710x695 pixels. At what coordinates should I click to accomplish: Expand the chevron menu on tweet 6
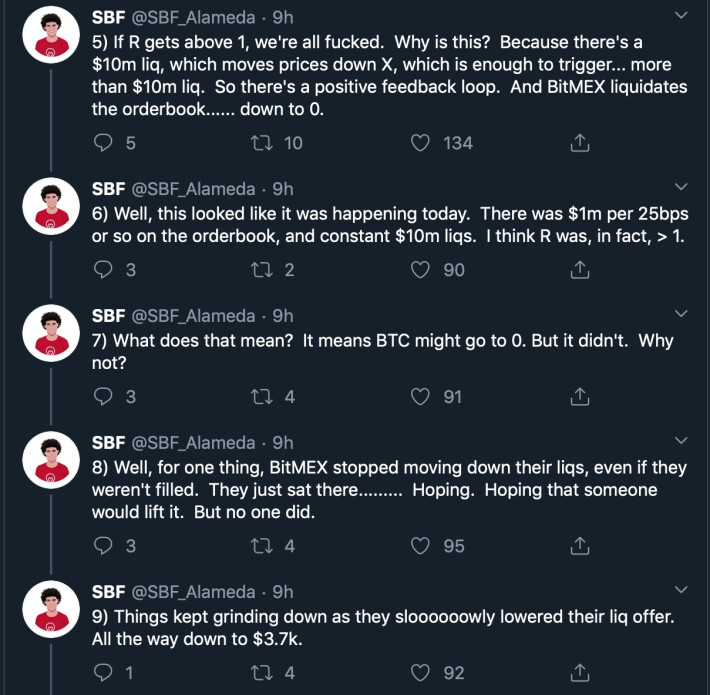point(681,187)
